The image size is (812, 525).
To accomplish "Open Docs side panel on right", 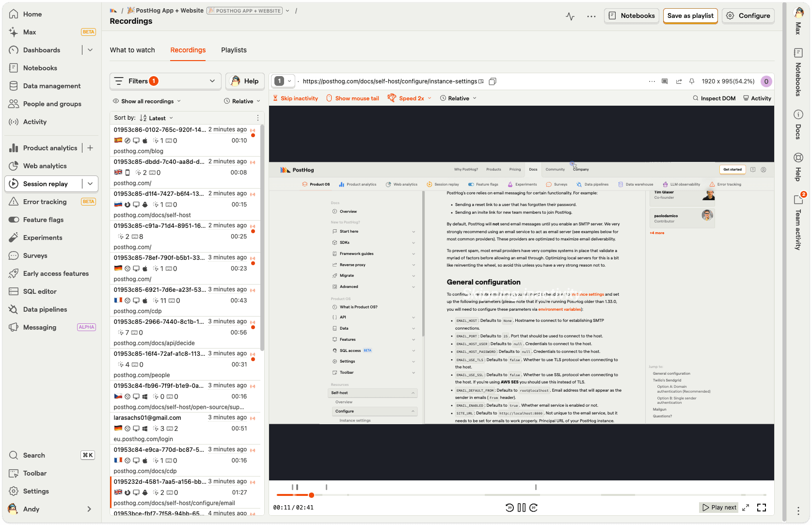I will 798,125.
